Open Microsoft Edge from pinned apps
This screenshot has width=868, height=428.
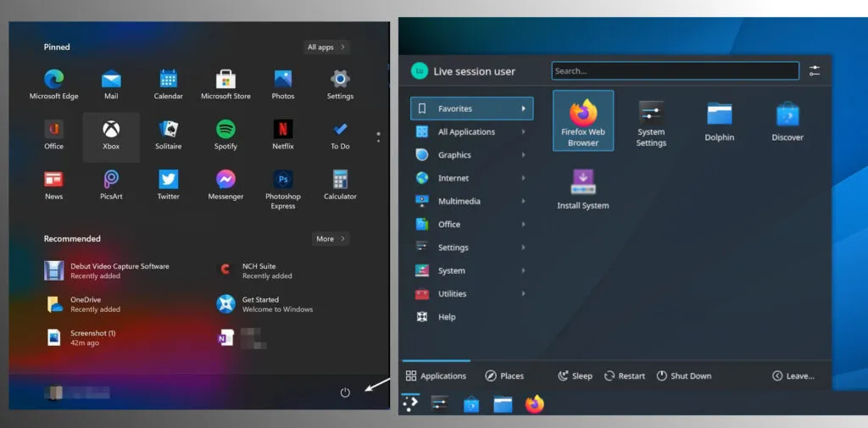[x=53, y=85]
